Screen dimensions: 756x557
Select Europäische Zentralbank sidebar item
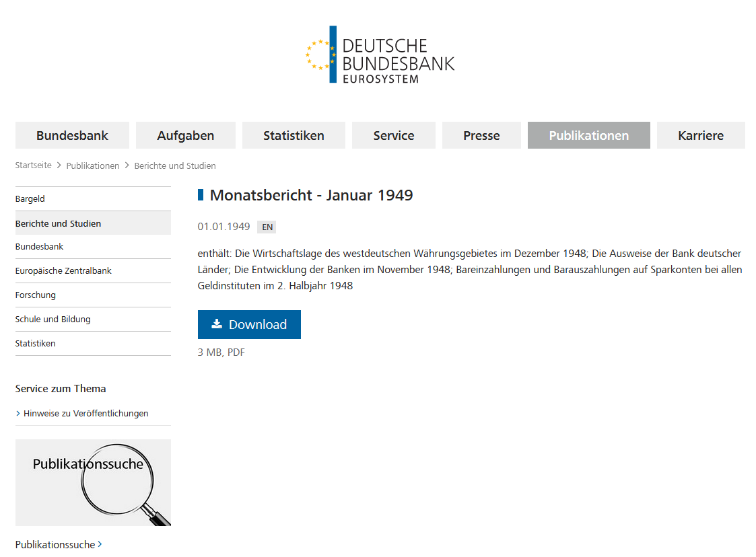(x=63, y=271)
